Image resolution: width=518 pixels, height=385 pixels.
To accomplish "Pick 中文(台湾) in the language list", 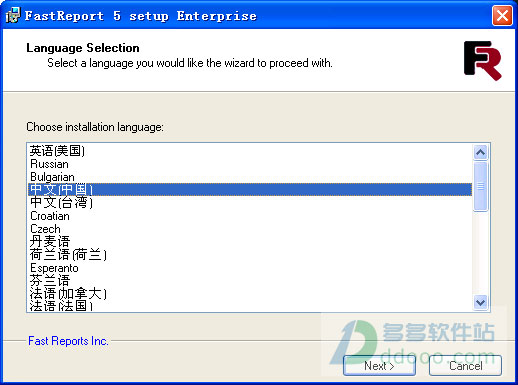I will click(x=250, y=202).
